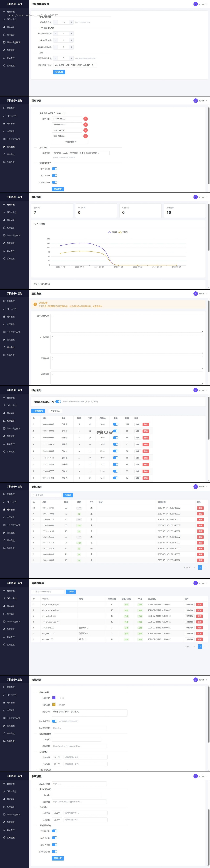210x868 pixels.
Task: Open the 品牌金色 gold color swatch
Action: pos(54,705)
